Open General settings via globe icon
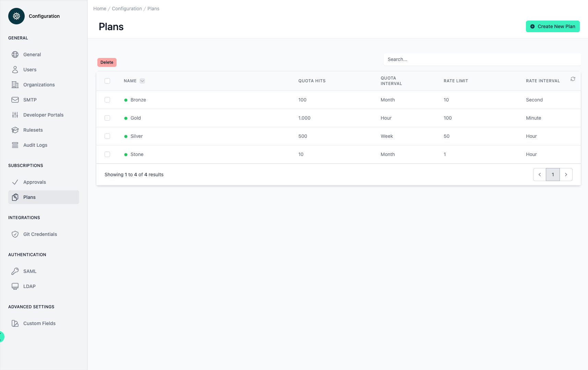 (15, 55)
